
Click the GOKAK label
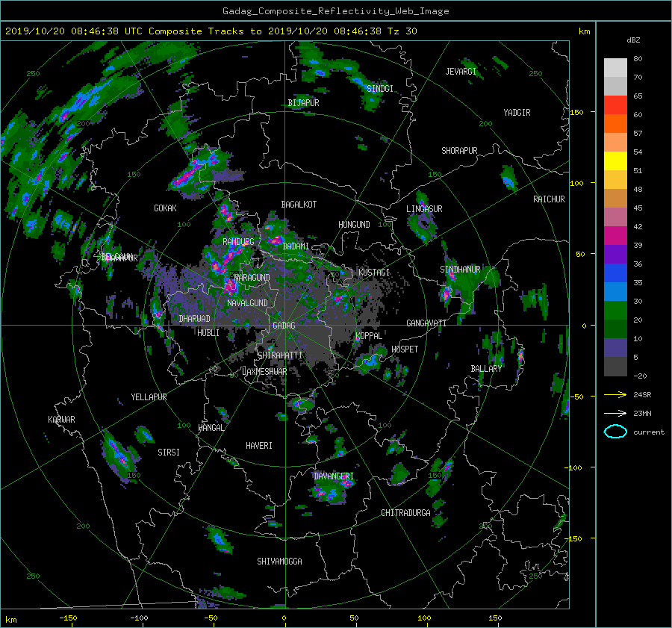[165, 208]
